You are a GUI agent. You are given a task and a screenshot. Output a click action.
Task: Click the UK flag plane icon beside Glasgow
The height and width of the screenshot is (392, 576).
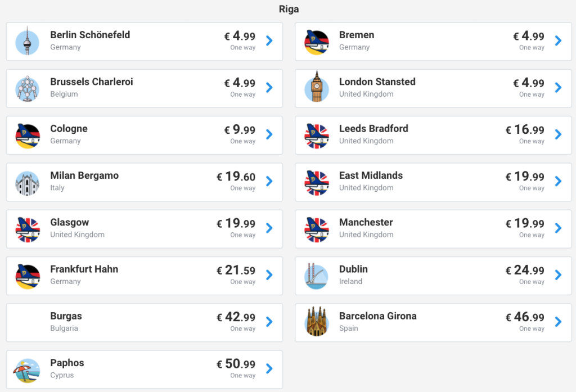(27, 228)
